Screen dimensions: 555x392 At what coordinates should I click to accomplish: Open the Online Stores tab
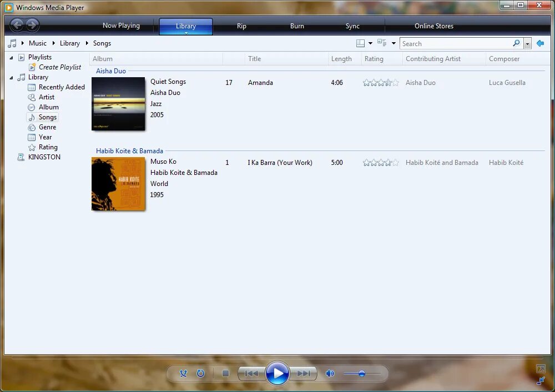point(434,26)
